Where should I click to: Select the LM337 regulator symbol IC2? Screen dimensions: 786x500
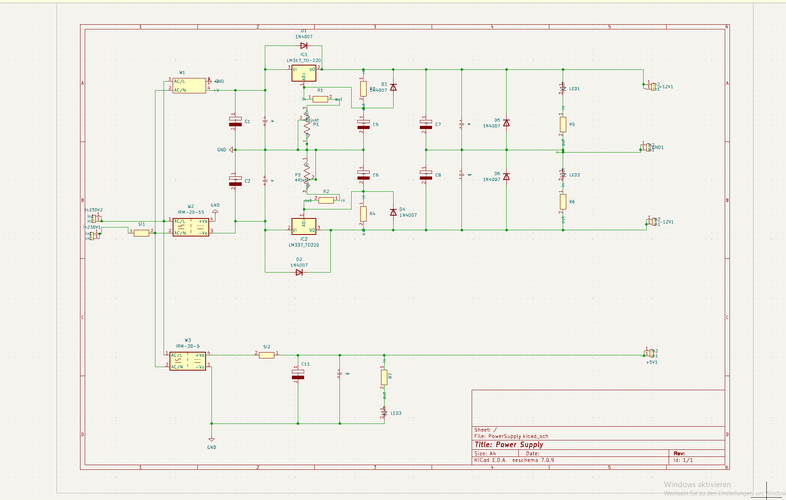click(304, 227)
